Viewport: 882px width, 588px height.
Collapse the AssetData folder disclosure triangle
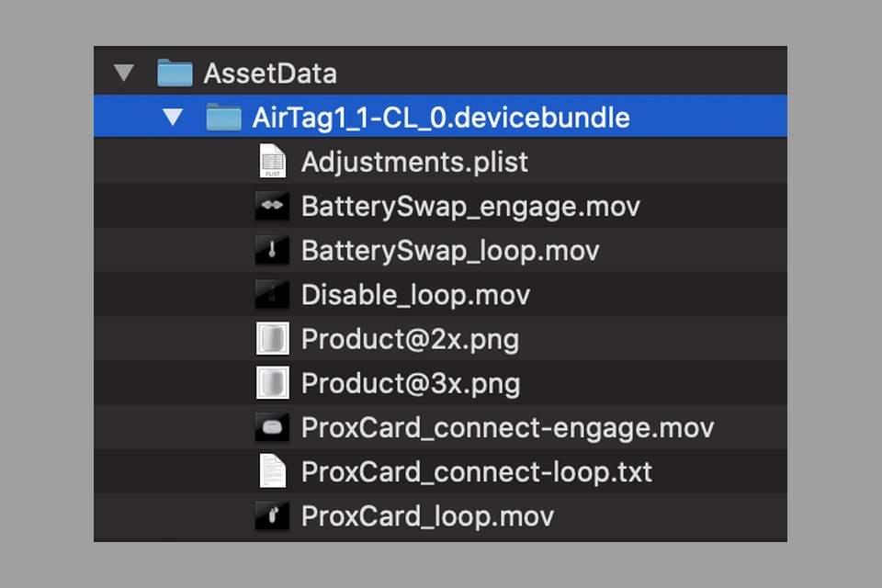[x=124, y=73]
